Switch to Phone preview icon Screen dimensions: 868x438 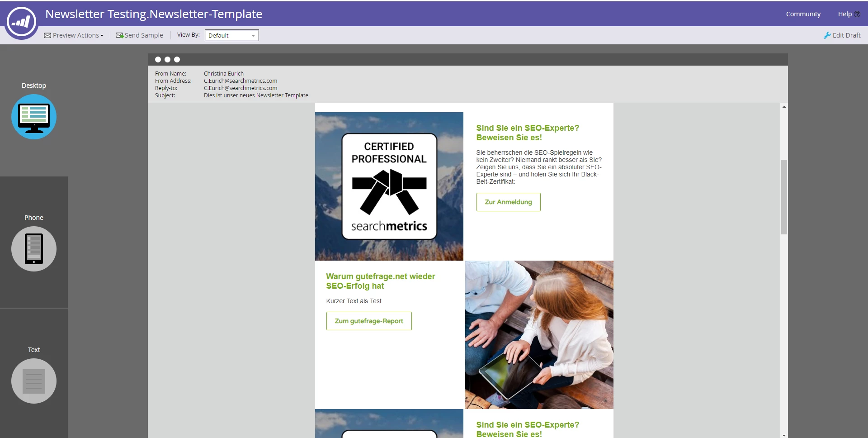pos(34,249)
